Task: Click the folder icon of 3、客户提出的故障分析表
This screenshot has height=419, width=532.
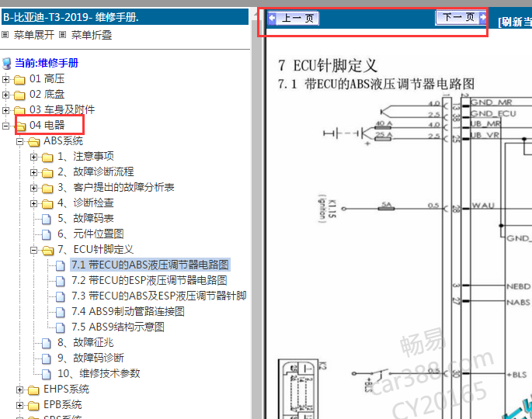Action: 47,188
